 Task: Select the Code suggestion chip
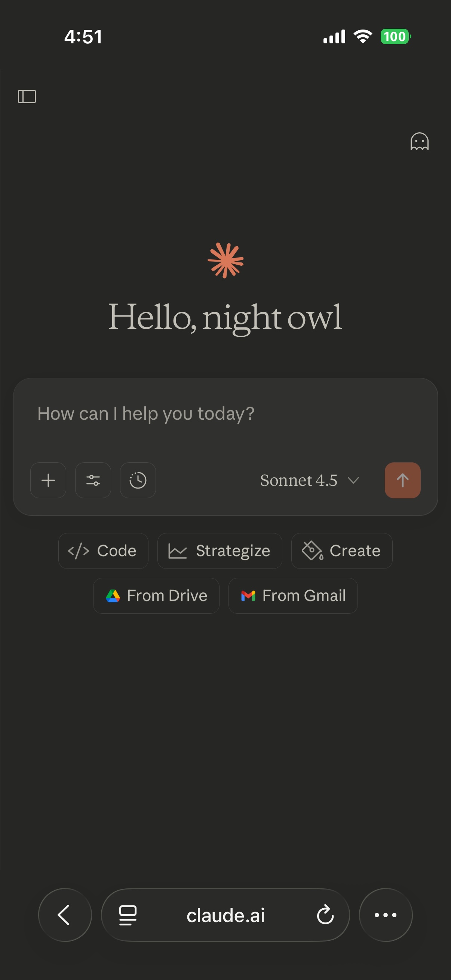(103, 551)
